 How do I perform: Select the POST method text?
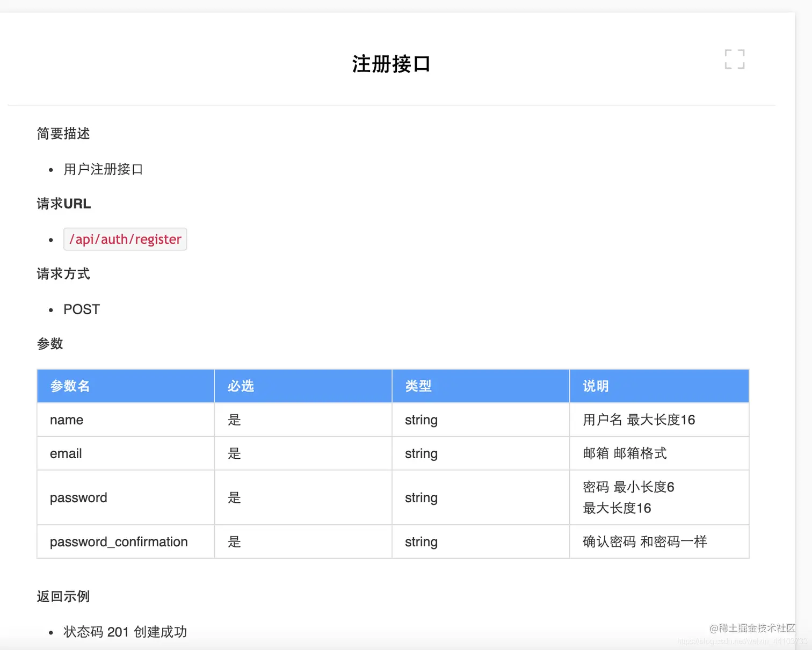click(x=81, y=309)
